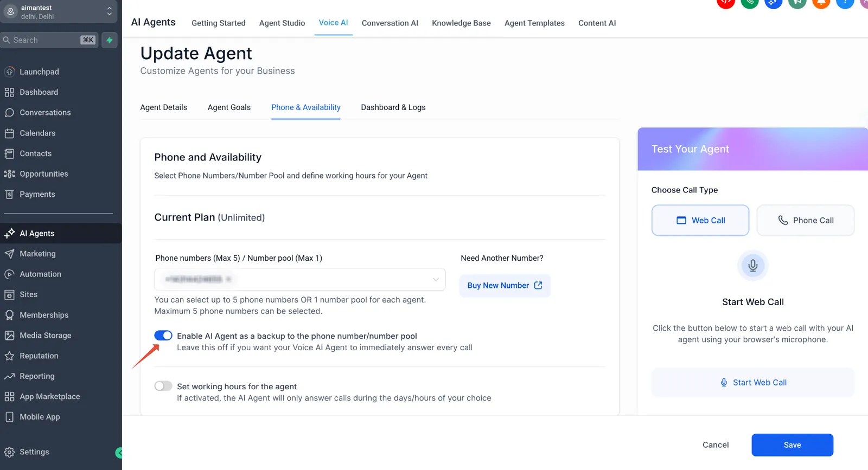
Task: Click the lightning bolt quick actions icon
Action: tap(110, 40)
